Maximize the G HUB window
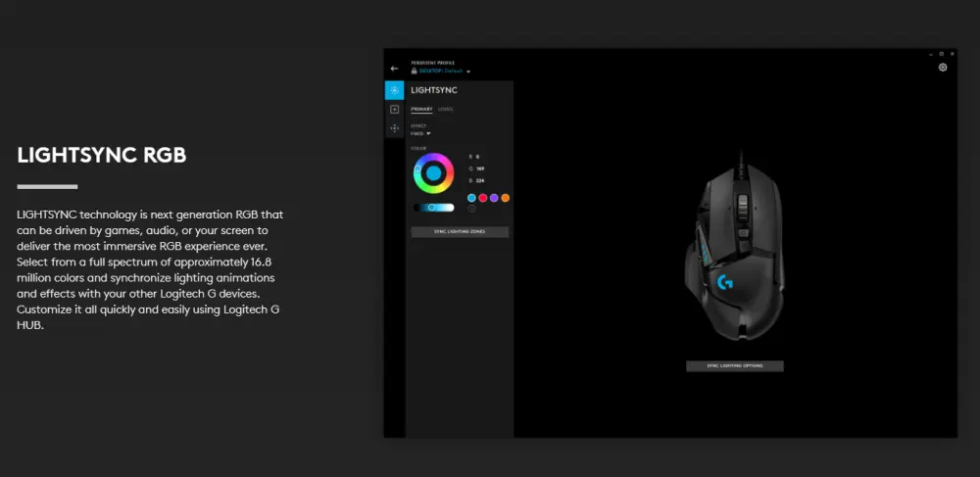 tap(941, 54)
